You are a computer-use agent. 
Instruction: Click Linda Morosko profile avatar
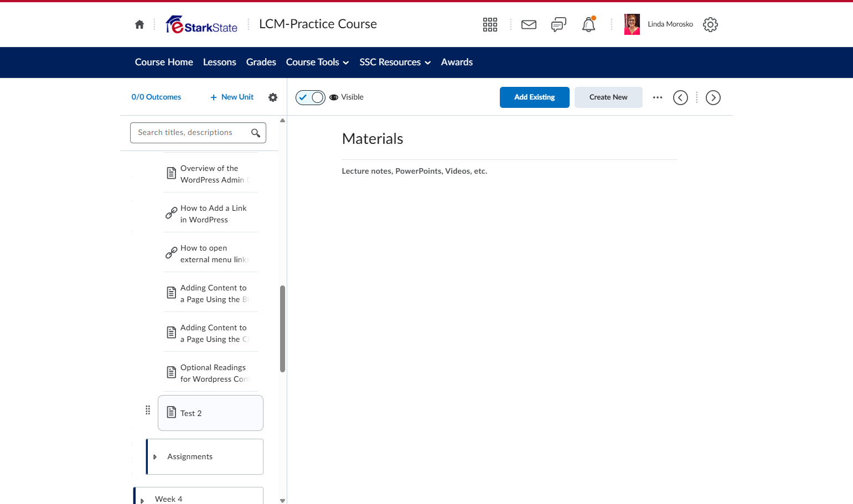tap(632, 24)
